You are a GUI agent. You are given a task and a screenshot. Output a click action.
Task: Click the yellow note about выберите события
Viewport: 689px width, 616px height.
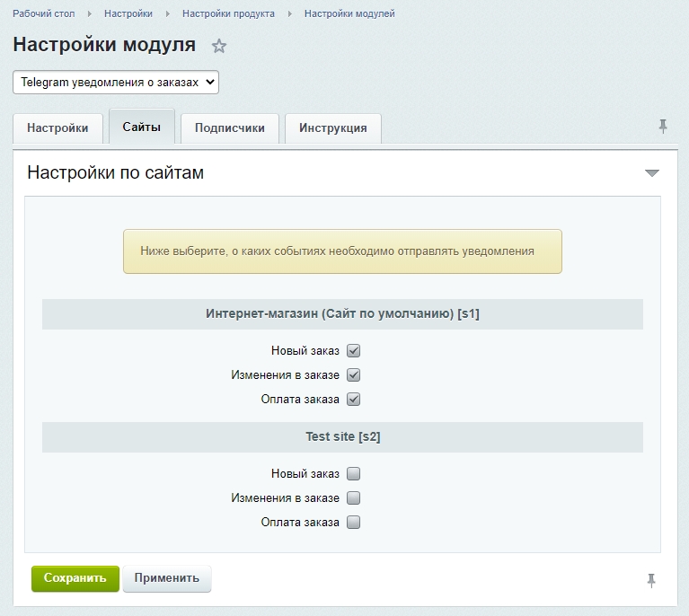(x=343, y=251)
